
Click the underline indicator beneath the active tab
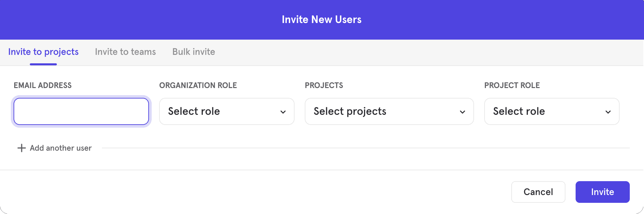tap(43, 64)
